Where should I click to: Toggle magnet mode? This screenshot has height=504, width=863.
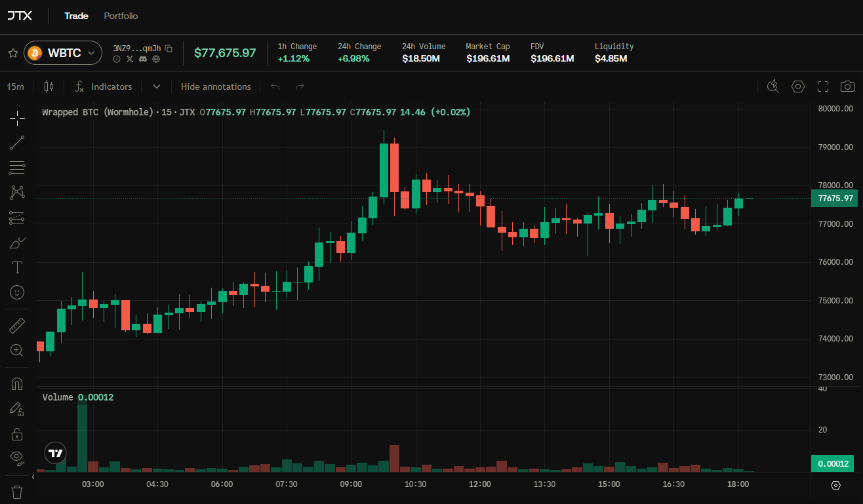[x=17, y=383]
